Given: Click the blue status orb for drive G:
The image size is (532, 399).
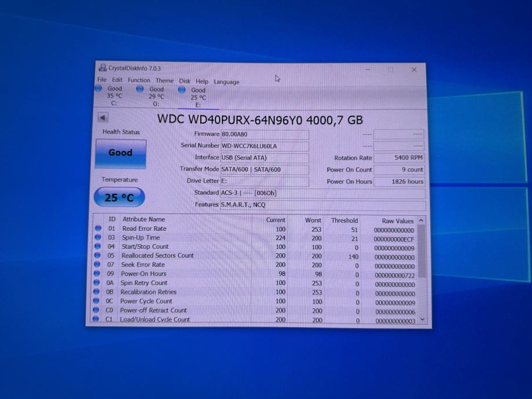Looking at the screenshot, I should (140, 89).
